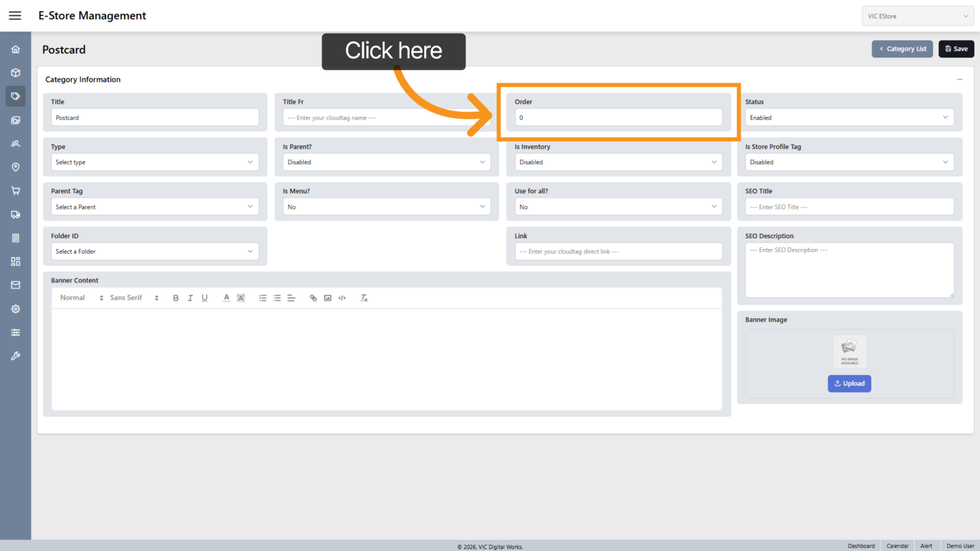
Task: Toggle italic formatting in the editor
Action: click(x=190, y=298)
